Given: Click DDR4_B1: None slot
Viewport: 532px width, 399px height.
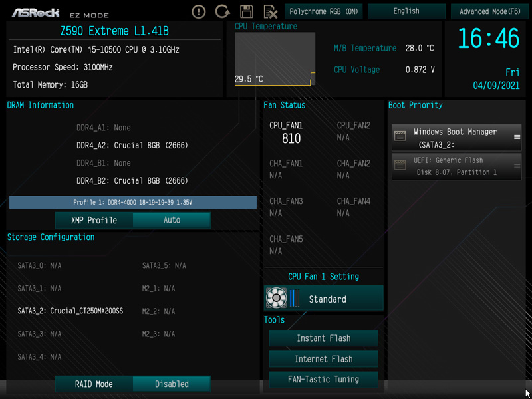Looking at the screenshot, I should [104, 163].
